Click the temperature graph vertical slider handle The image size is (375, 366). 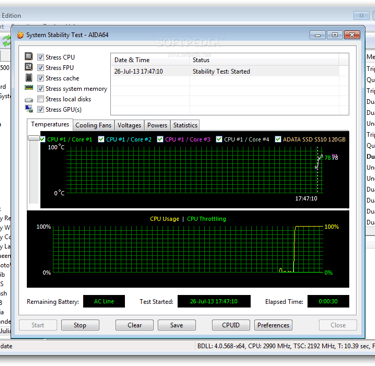pos(34,138)
